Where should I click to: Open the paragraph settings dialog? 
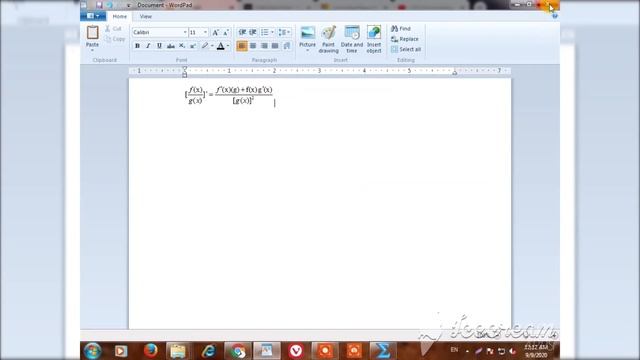pos(287,46)
